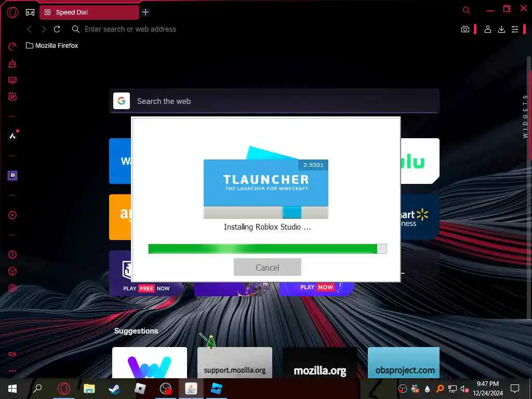
Task: Open History clock icon in sidebar
Action: coord(12,255)
